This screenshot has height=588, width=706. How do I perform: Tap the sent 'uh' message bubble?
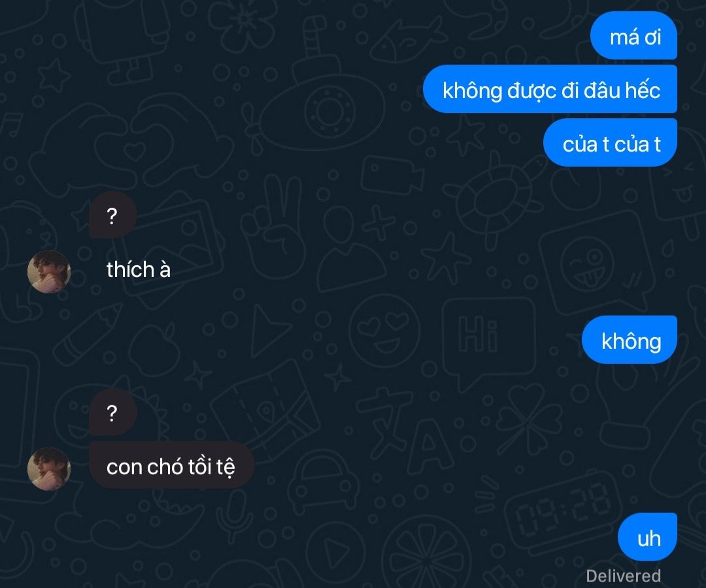click(647, 537)
